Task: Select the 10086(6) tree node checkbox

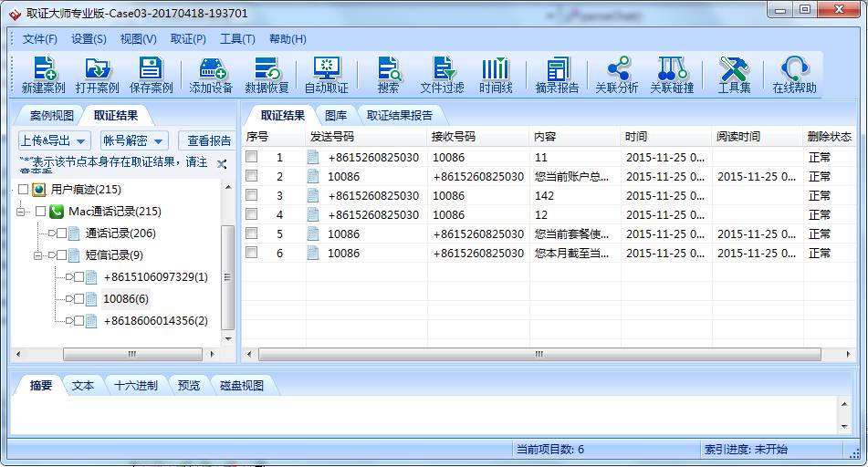Action: (78, 299)
